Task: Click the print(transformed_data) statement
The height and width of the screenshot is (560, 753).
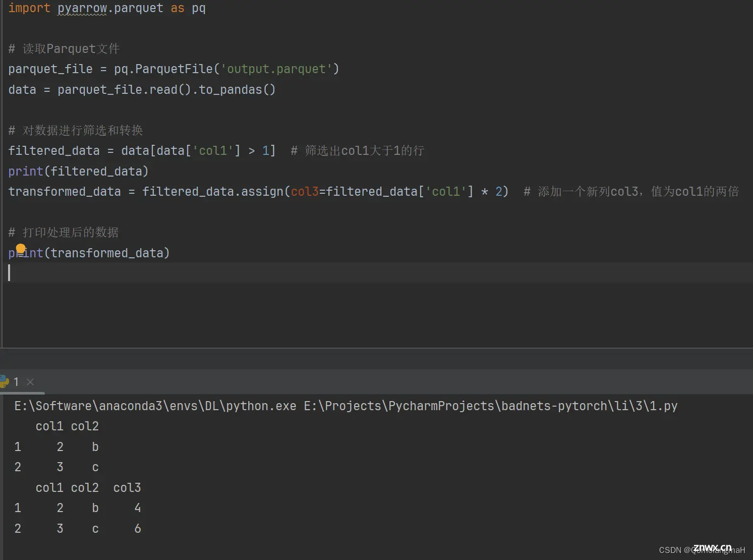Action: pos(89,253)
